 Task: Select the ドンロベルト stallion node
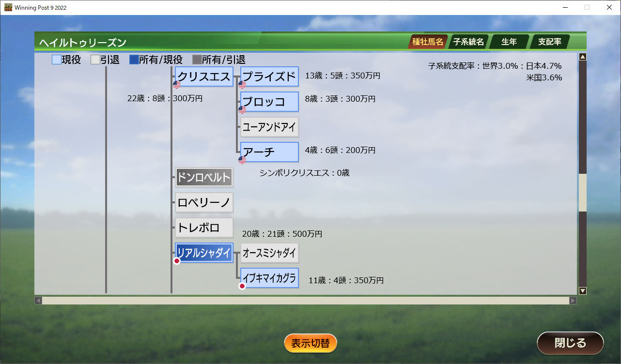tap(204, 177)
